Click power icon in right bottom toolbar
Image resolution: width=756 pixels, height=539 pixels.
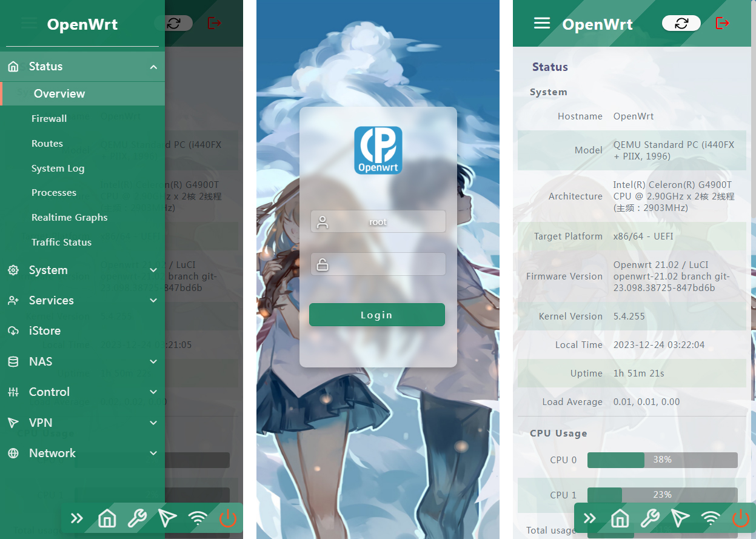pyautogui.click(x=741, y=518)
